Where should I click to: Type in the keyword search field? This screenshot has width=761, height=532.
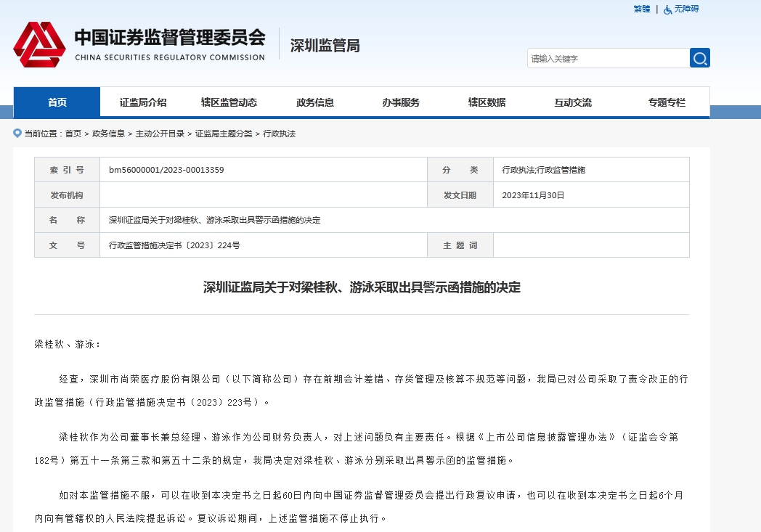(607, 59)
